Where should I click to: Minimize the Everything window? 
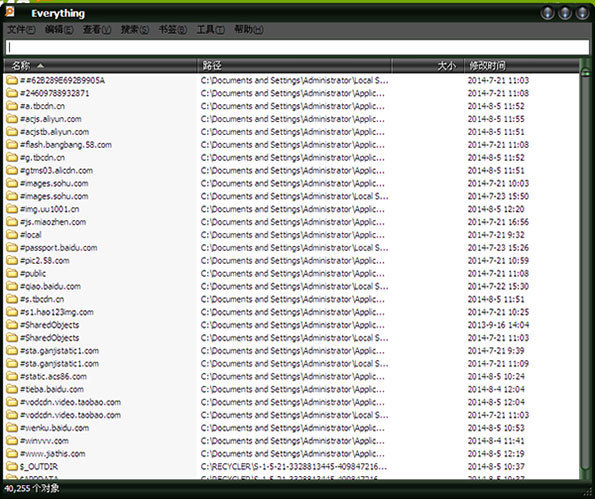pos(547,13)
